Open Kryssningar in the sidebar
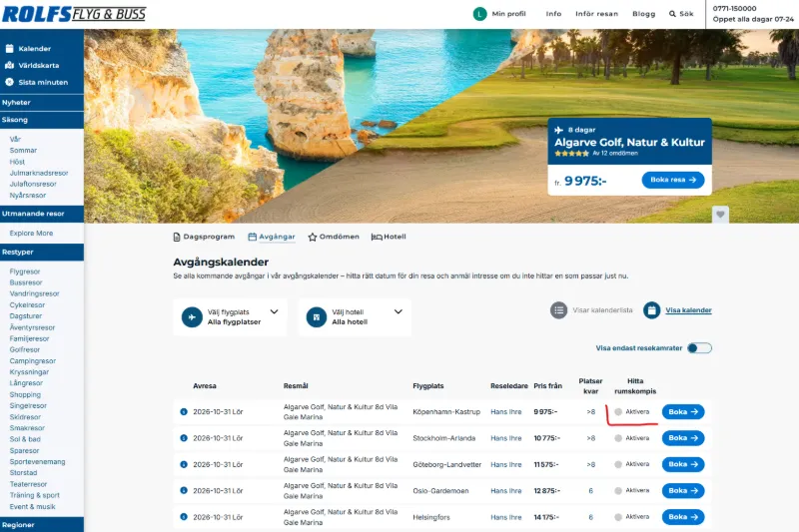The image size is (799, 532). point(29,372)
